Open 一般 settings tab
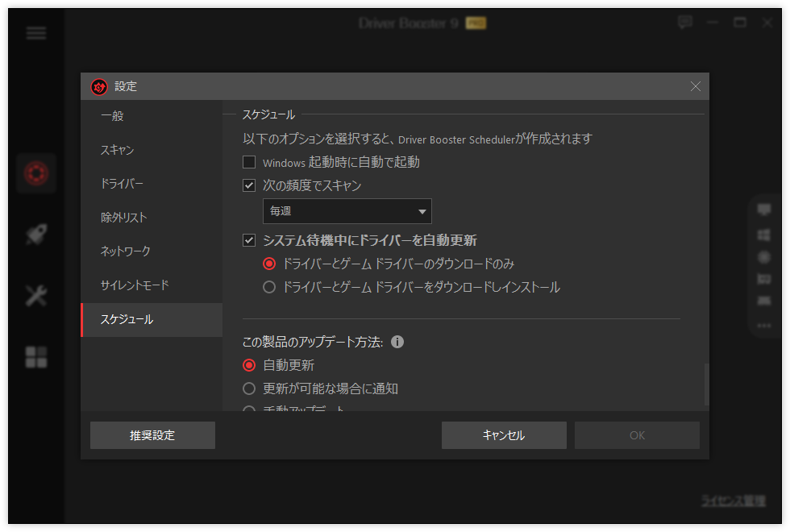 (x=152, y=116)
